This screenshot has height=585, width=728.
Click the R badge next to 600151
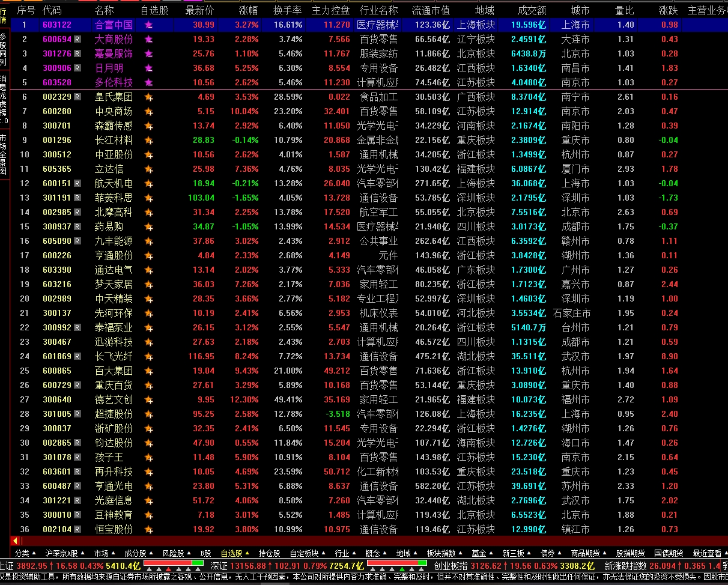coord(77,183)
